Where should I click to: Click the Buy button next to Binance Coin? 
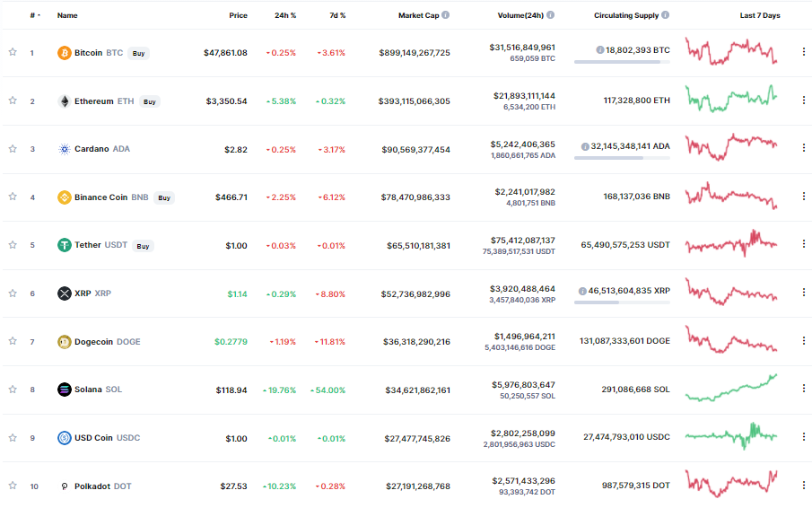pyautogui.click(x=164, y=197)
